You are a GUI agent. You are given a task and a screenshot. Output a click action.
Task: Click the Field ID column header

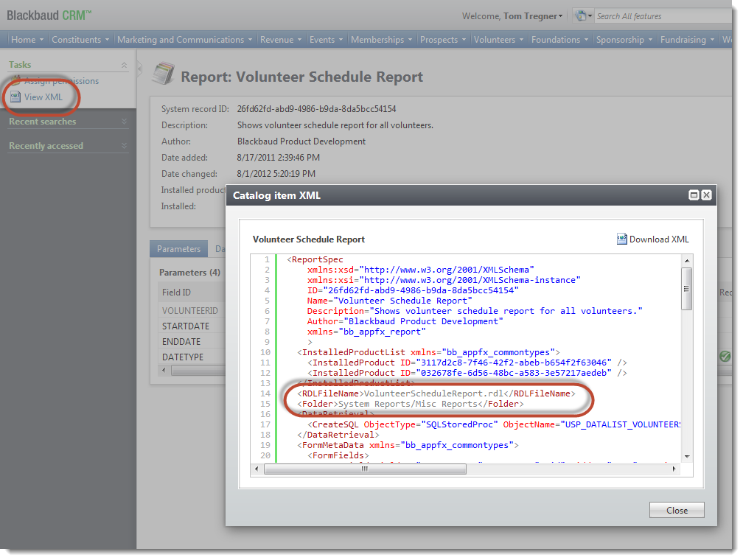point(192,293)
